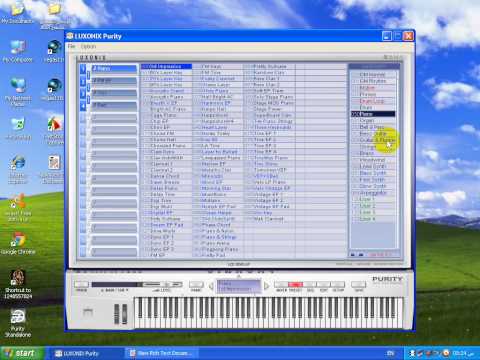Screen dimensions: 480x360
Task: Select the Piano & Strings preset
Action: click(x=219, y=237)
